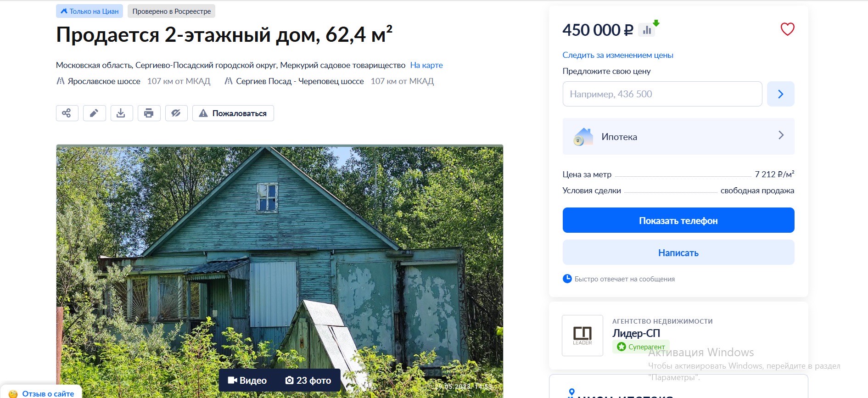Focus the Предложите свою цену input field
This screenshot has width=868, height=398.
click(x=662, y=94)
